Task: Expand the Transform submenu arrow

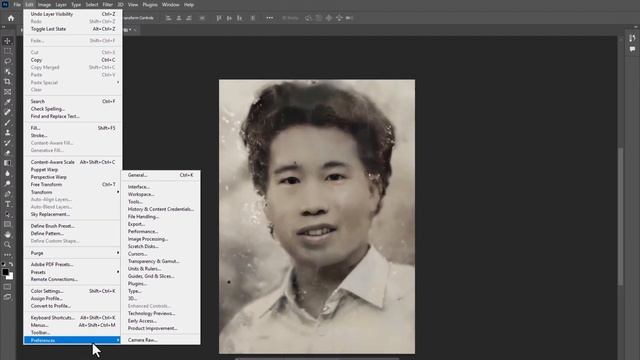Action: [118, 192]
